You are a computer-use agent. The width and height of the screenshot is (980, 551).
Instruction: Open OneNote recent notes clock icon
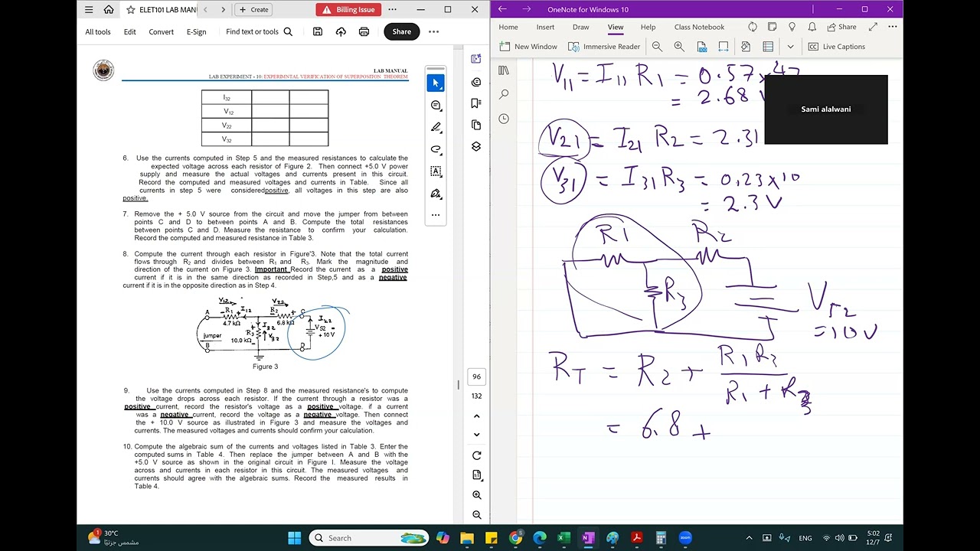(504, 119)
